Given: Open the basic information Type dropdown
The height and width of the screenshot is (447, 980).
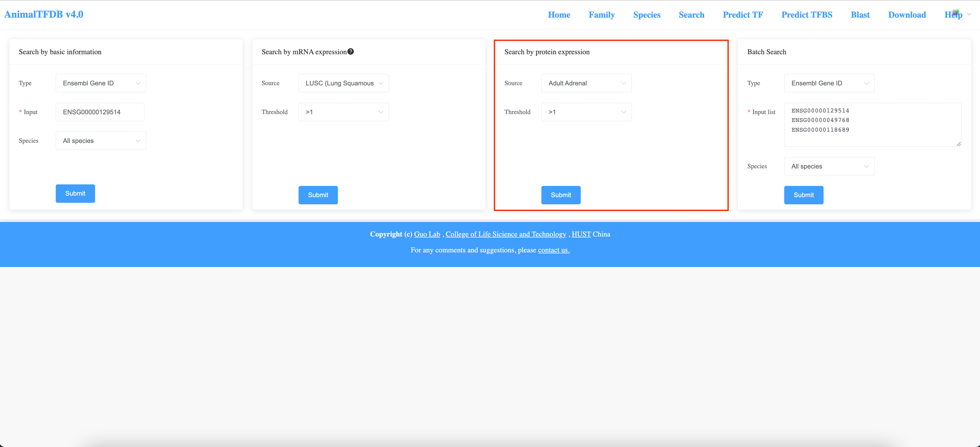Looking at the screenshot, I should tap(101, 83).
